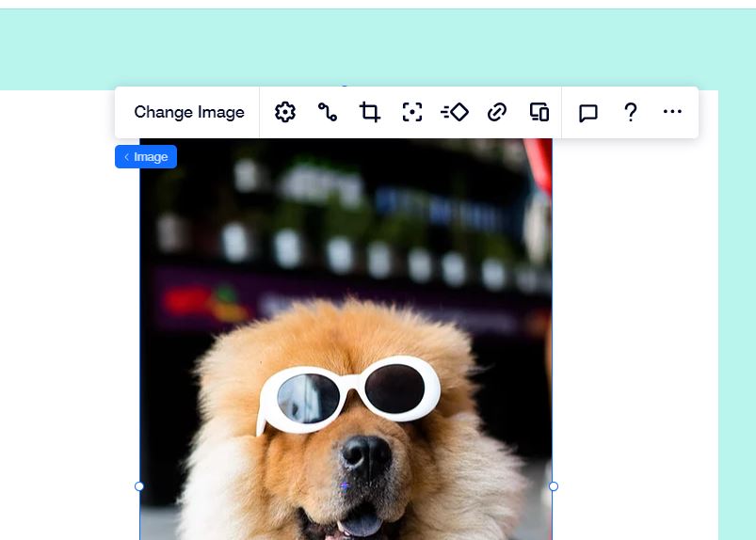The height and width of the screenshot is (540, 756).
Task: Open image settings gear icon
Action: coord(285,112)
